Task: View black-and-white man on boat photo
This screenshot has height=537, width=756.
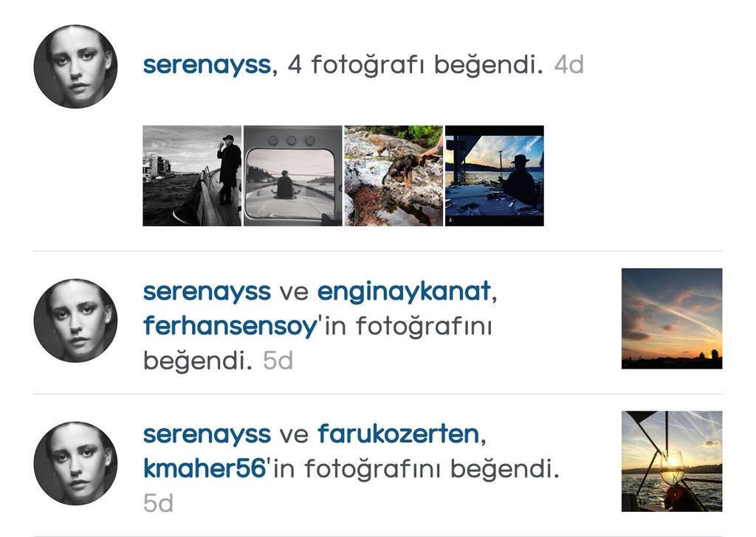Action: (192, 176)
